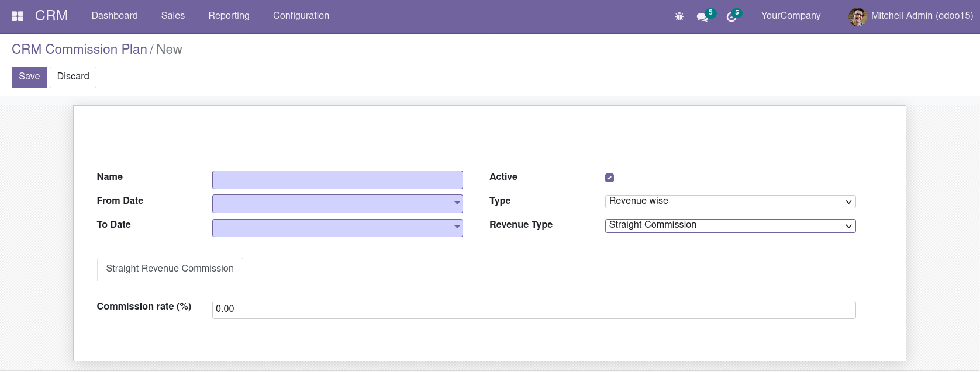The image size is (980, 372).
Task: Open the activities clock icon
Action: click(x=731, y=17)
